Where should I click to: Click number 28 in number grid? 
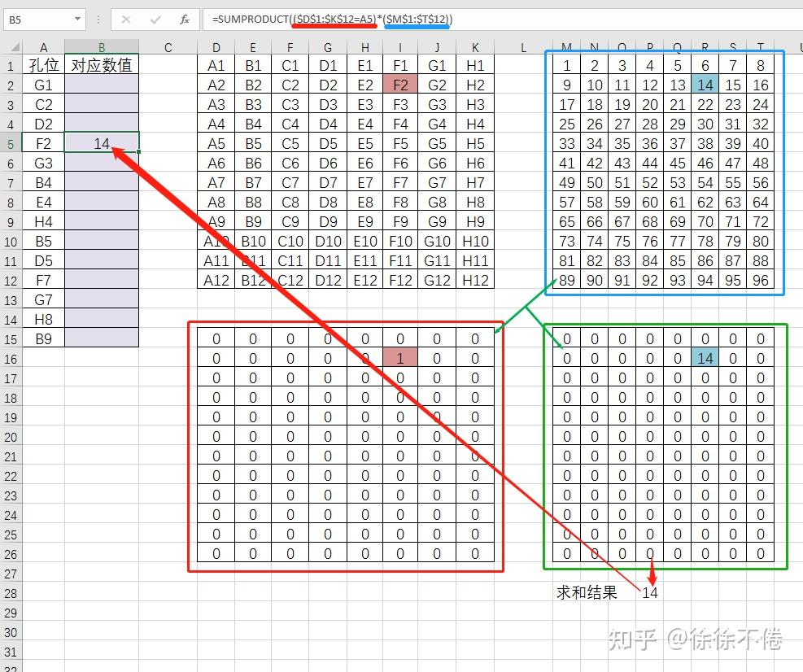point(650,124)
